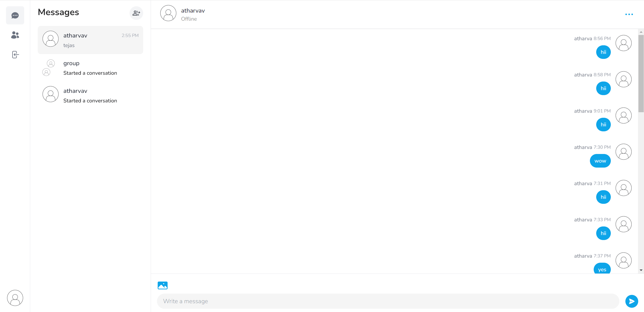644x312 pixels.
Task: Open the atharvav chat with started conversation
Action: coord(90,96)
